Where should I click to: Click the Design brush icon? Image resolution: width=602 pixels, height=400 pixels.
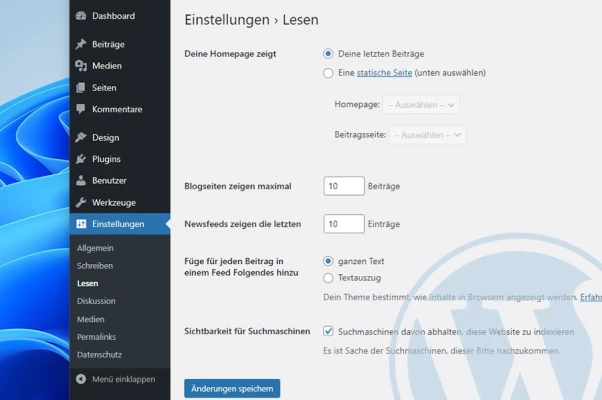pyautogui.click(x=81, y=137)
